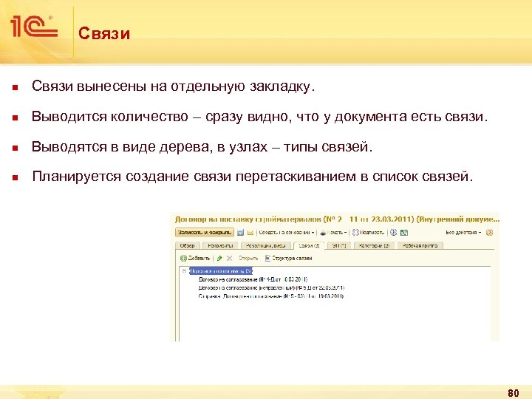Click the printer icon

coord(323,233)
